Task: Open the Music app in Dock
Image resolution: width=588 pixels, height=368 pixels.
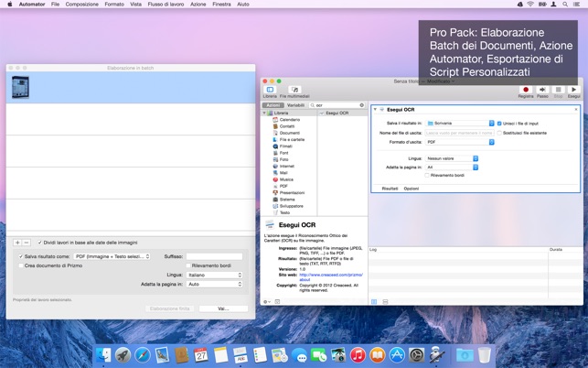Action: pyautogui.click(x=358, y=355)
